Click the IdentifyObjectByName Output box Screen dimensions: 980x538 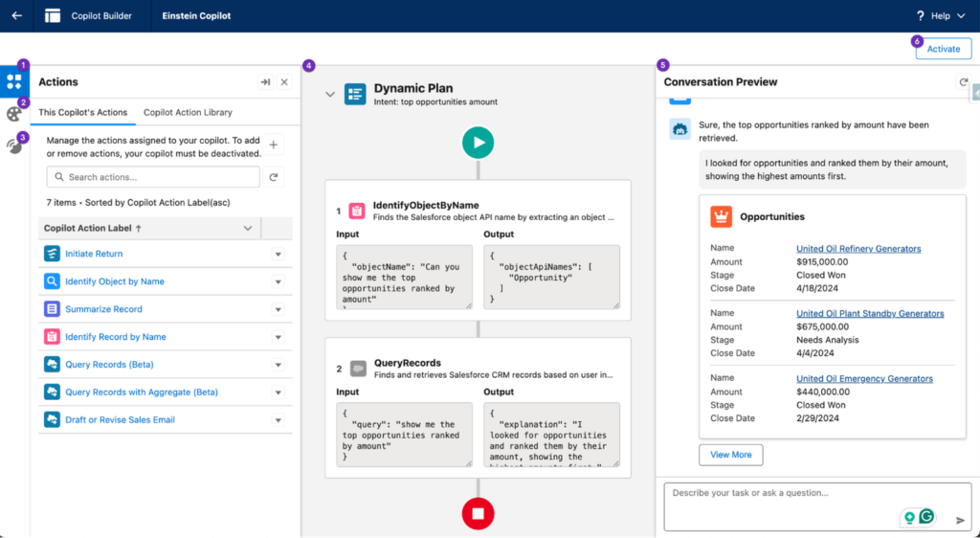(x=552, y=277)
